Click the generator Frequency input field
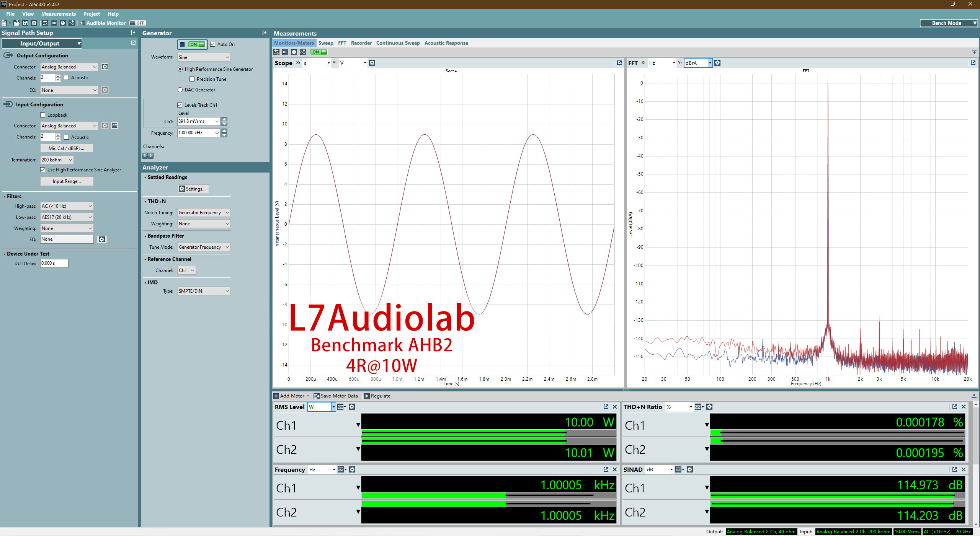Image resolution: width=980 pixels, height=536 pixels. pyautogui.click(x=198, y=133)
